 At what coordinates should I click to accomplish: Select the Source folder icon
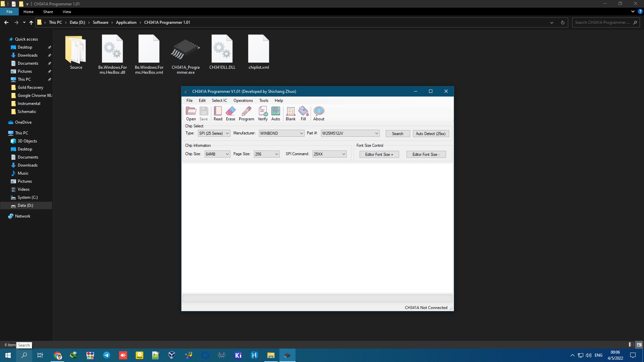click(76, 52)
